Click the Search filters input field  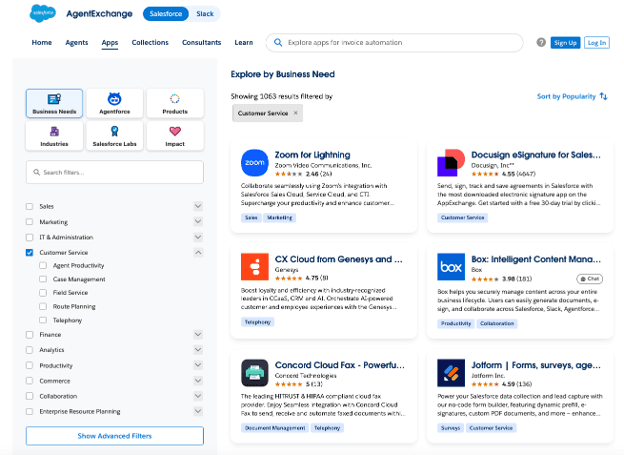click(x=115, y=172)
